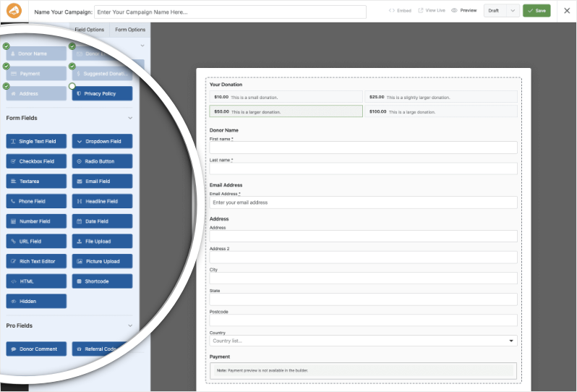The width and height of the screenshot is (577, 392).
Task: Click the Charitable megaphone logo
Action: click(14, 11)
